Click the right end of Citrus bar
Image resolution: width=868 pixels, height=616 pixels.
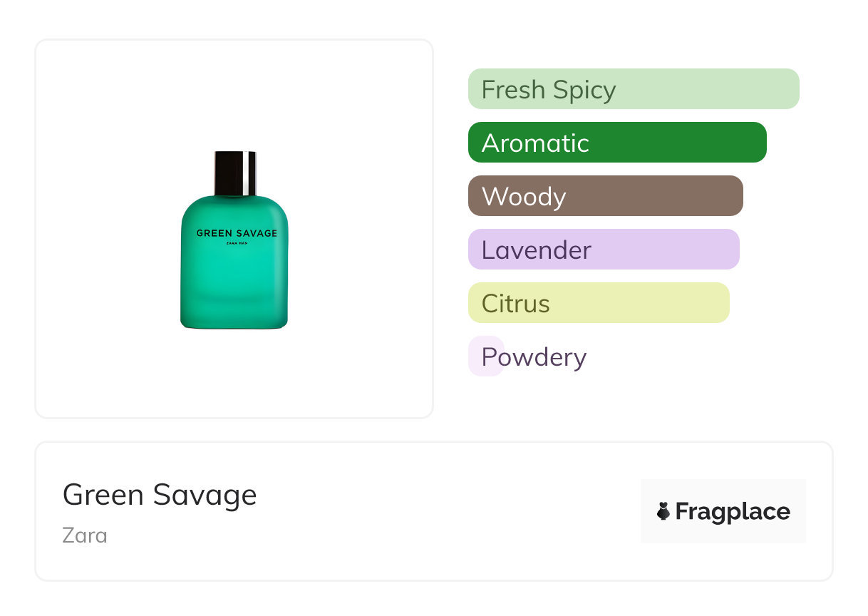720,303
